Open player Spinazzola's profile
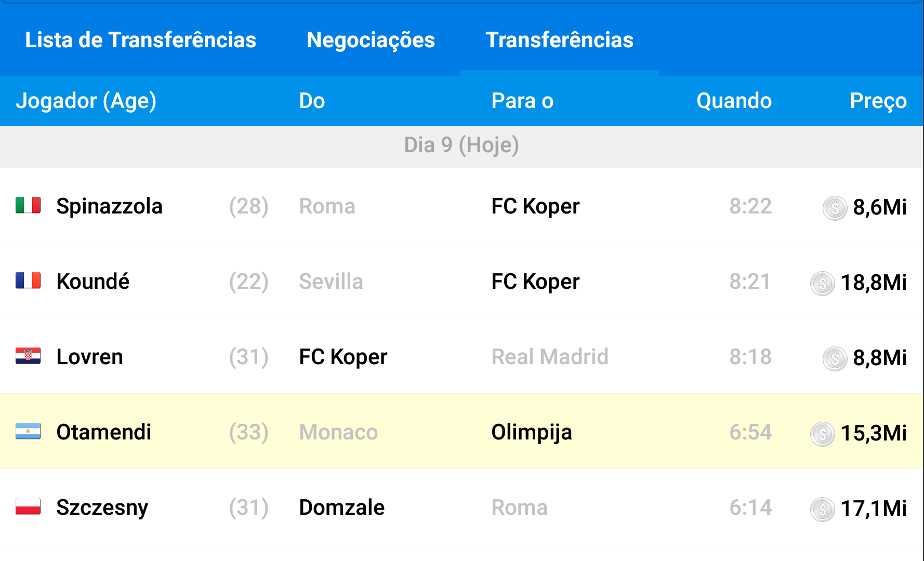The height and width of the screenshot is (561, 924). (x=109, y=206)
